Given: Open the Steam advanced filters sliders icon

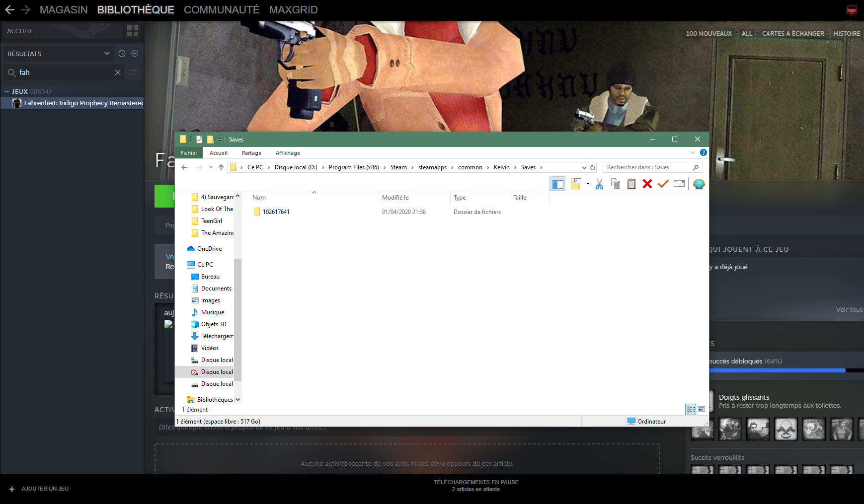Looking at the screenshot, I should click(x=133, y=72).
